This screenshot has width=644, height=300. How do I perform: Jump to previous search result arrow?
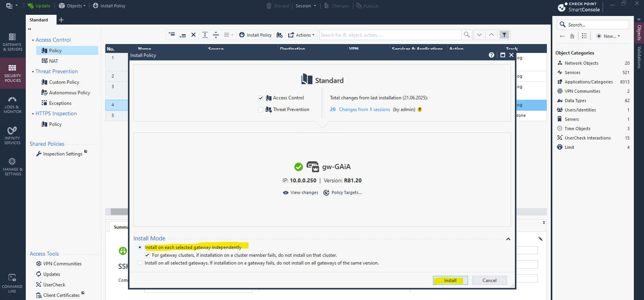click(491, 35)
